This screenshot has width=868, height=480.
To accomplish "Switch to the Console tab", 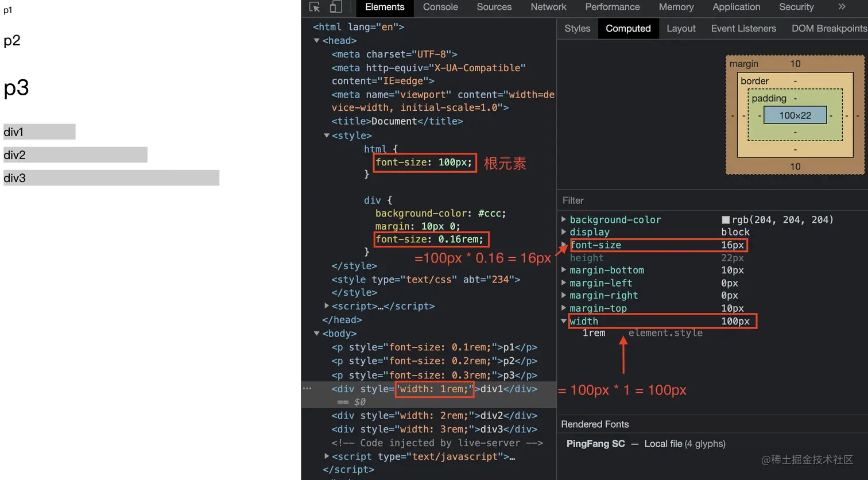I will tap(440, 7).
